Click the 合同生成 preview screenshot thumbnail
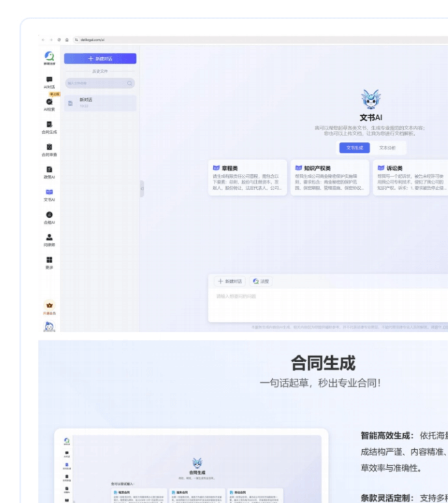The width and height of the screenshot is (448, 503). pyautogui.click(x=191, y=466)
